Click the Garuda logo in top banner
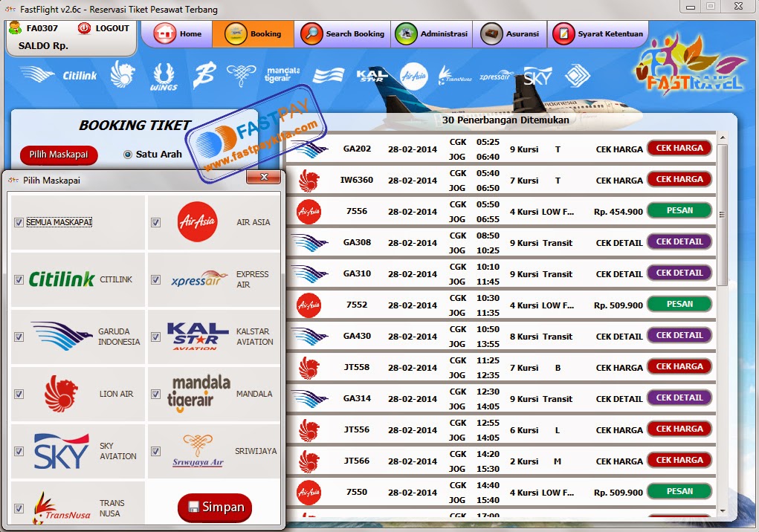The height and width of the screenshot is (532, 759). (36, 74)
